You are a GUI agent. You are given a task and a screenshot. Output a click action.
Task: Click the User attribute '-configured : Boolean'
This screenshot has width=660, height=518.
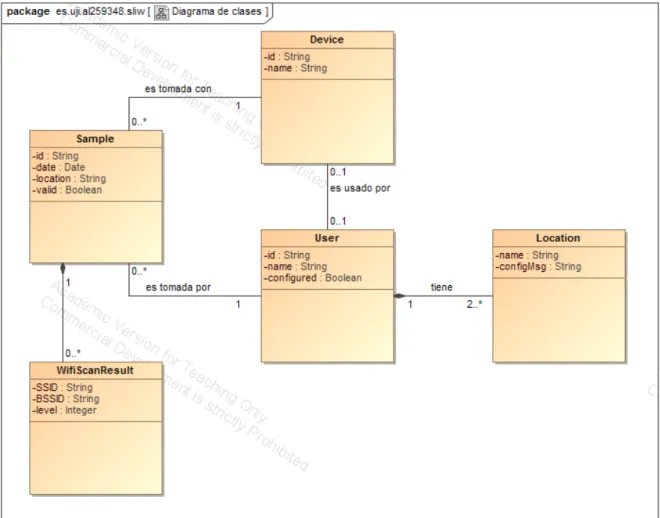click(313, 278)
